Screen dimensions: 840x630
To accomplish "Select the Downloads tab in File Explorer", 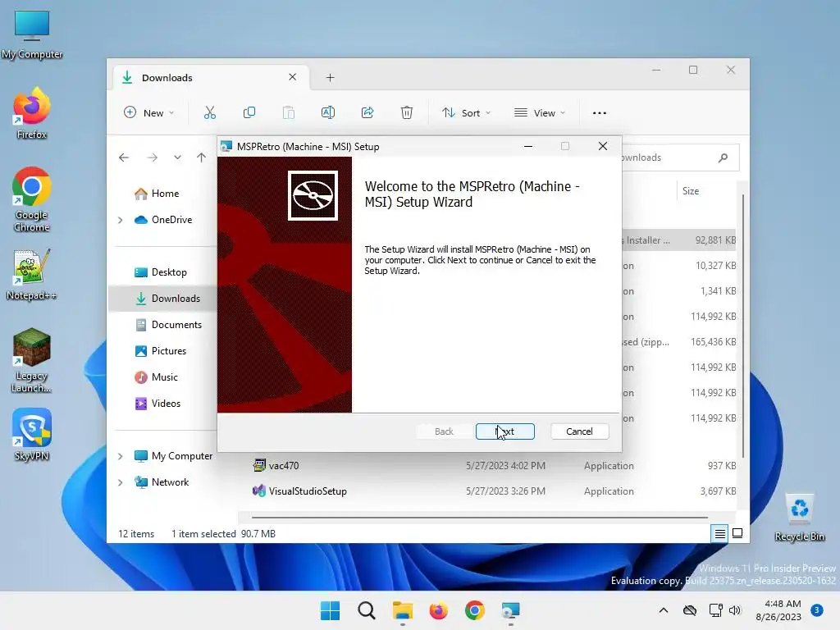I will tap(209, 78).
